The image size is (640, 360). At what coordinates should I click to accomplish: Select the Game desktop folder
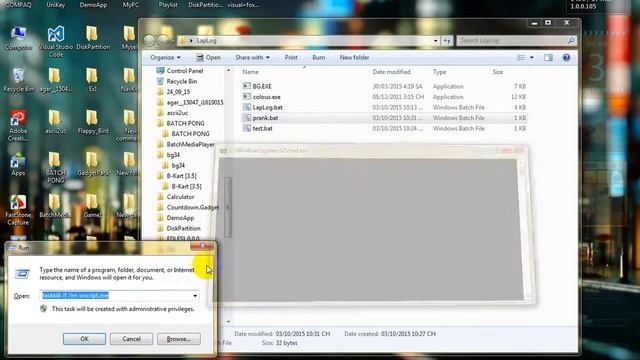pyautogui.click(x=93, y=206)
